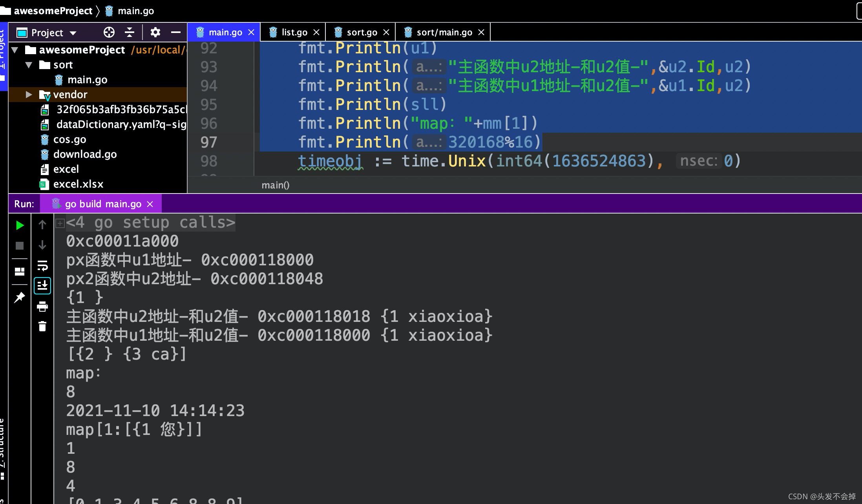Click the main() breadcrumb below editor
Viewport: 862px width, 504px height.
point(276,185)
